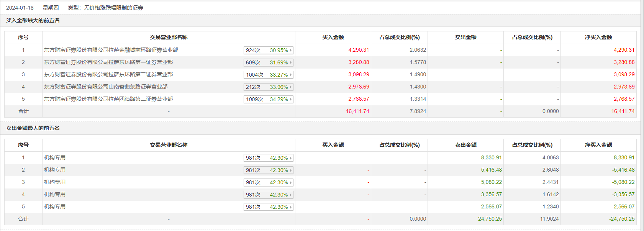Expand the 1004次 33.27% stats box
The height and width of the screenshot is (231, 644).
click(269, 75)
